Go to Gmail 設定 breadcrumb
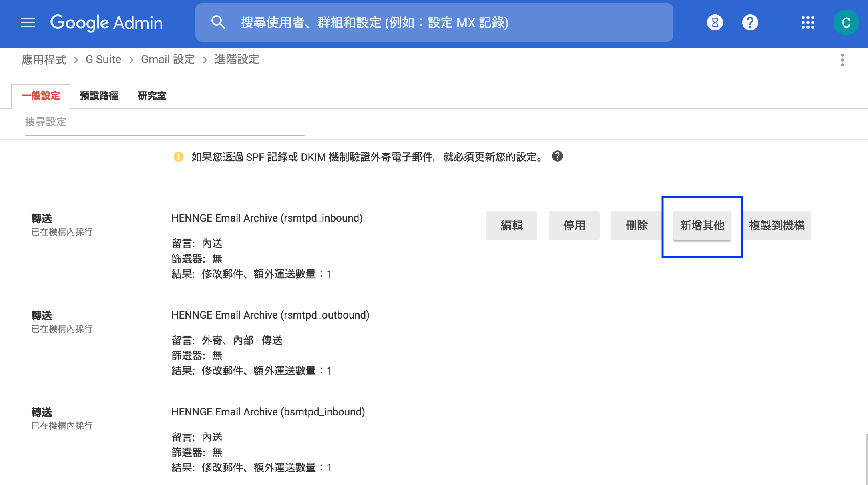Viewport: 868px width, 485px height. pyautogui.click(x=168, y=60)
